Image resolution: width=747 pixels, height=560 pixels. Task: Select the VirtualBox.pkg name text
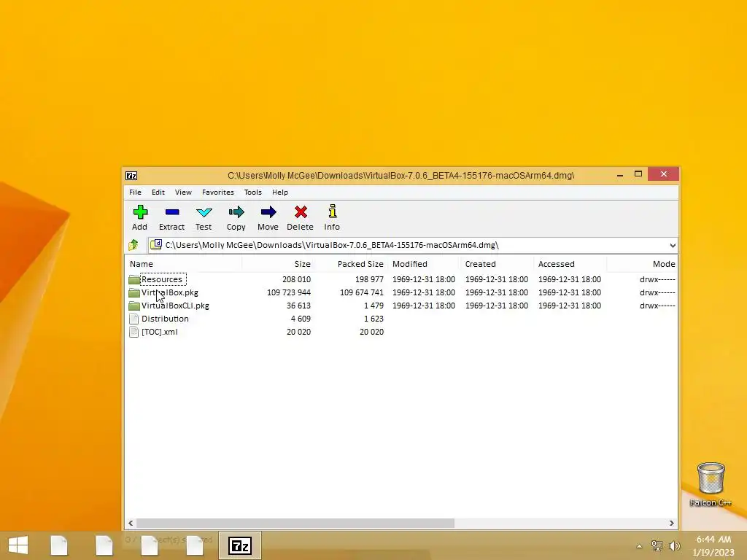coord(169,292)
